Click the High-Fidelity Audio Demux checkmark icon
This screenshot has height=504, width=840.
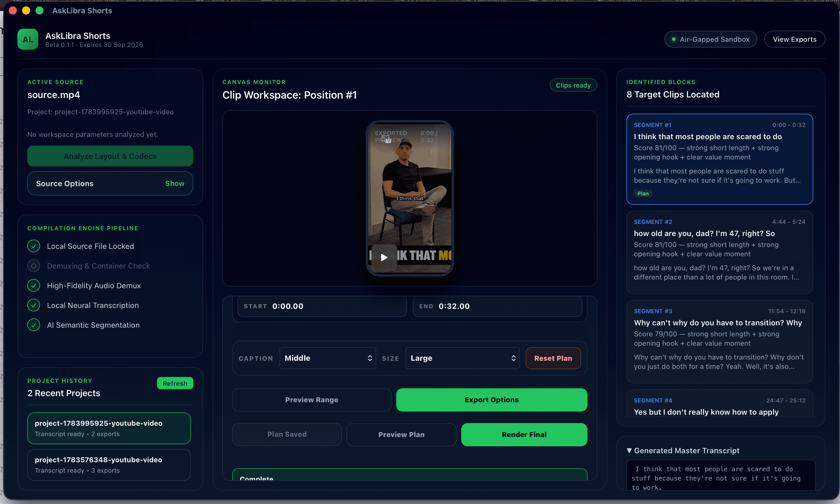(x=34, y=285)
